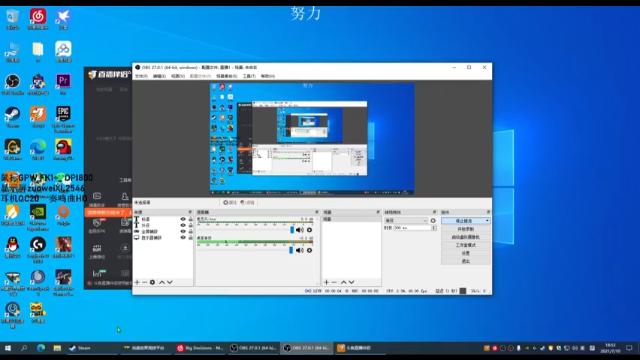Screen dimensions: 640x360
Task: Open settings gear for second mixer channel
Action: tap(309, 250)
